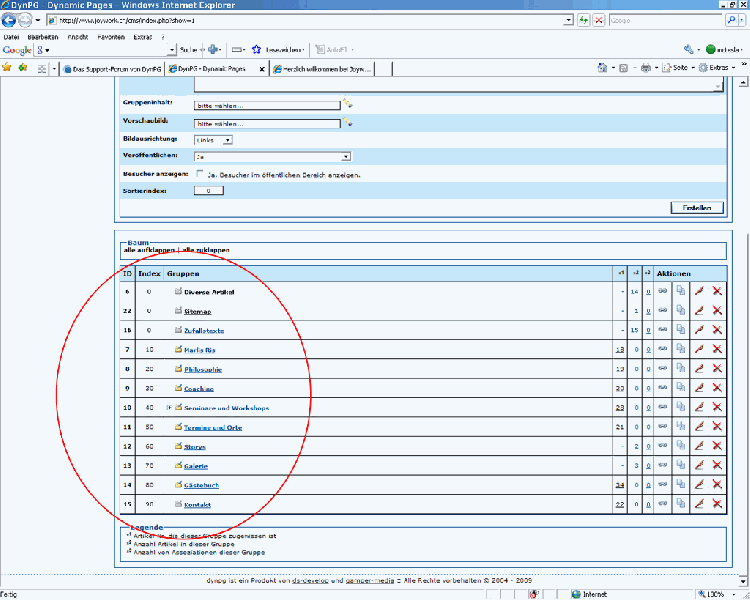Viewport: 750px width, 600px height.
Task: Click the copy icon for Coaching row
Action: click(x=680, y=388)
